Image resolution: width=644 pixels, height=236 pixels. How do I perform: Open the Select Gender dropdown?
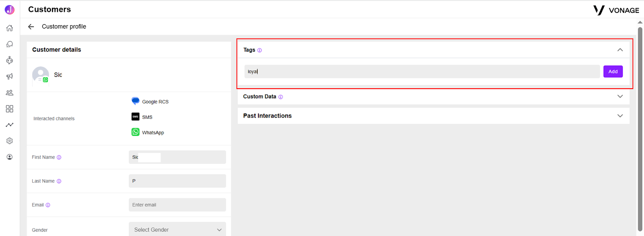[x=177, y=230]
